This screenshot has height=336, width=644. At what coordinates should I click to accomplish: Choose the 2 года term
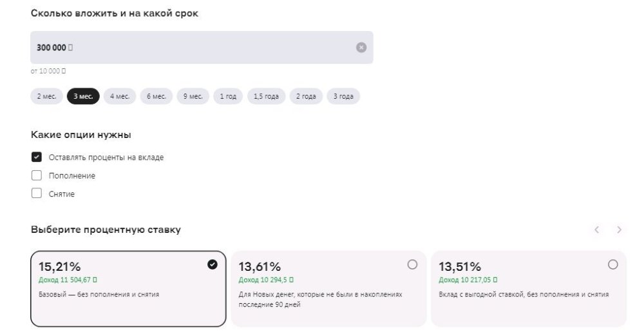[x=306, y=96]
